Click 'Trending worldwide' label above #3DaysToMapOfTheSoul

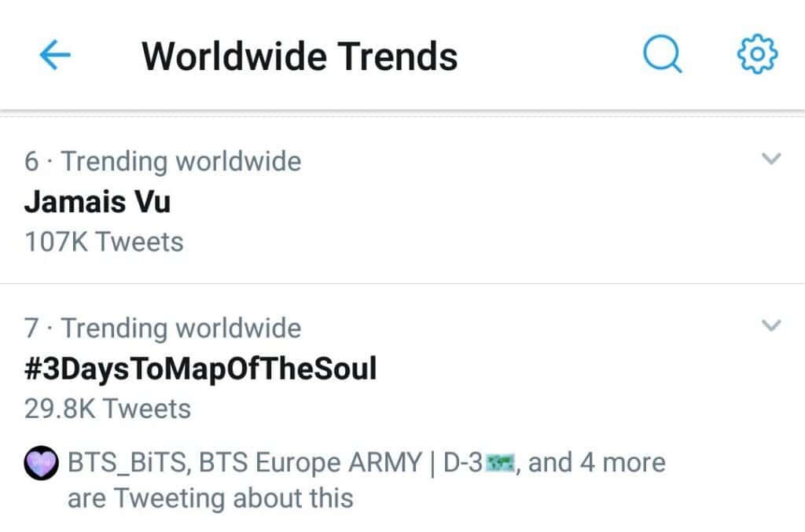coord(181,328)
